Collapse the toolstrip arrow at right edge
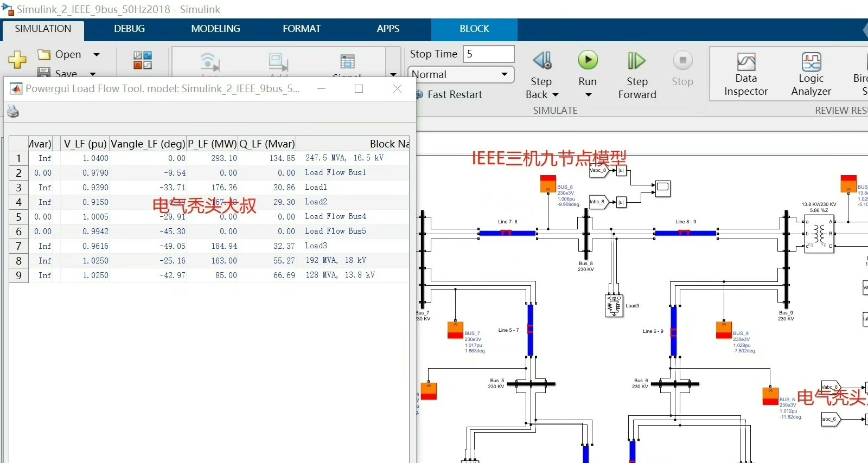Image resolution: width=868 pixels, height=463 pixels. click(865, 29)
